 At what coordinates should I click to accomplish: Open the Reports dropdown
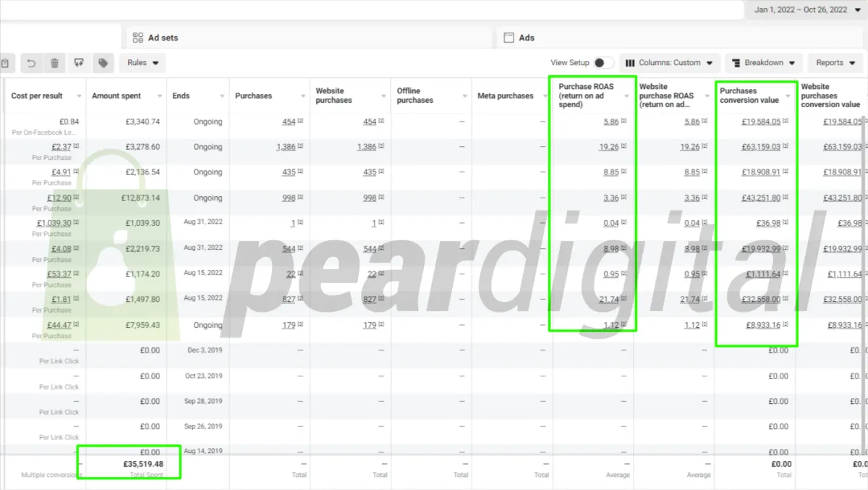[x=835, y=63]
